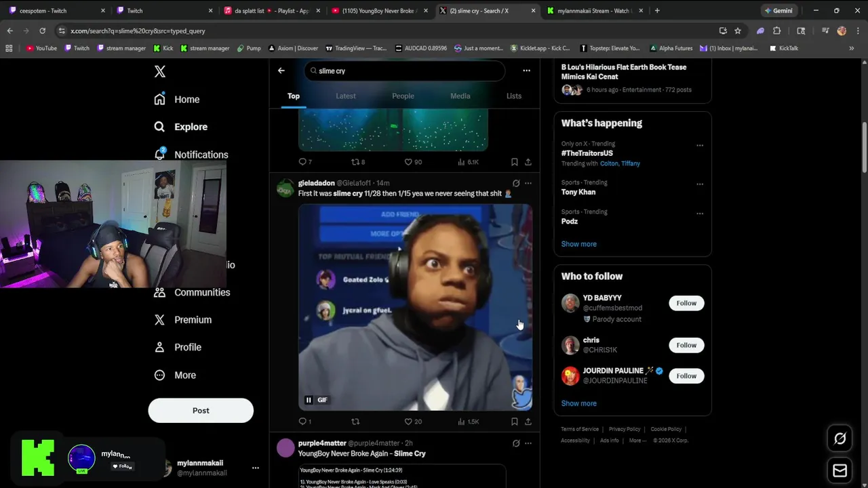Image resolution: width=868 pixels, height=488 pixels.
Task: Like gieladadon tweet with 20 likes
Action: pos(413,422)
